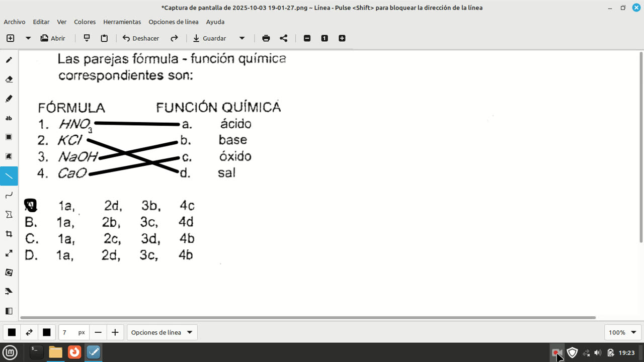Click the Drawing app taskbar icon
The height and width of the screenshot is (362, 644).
(94, 352)
